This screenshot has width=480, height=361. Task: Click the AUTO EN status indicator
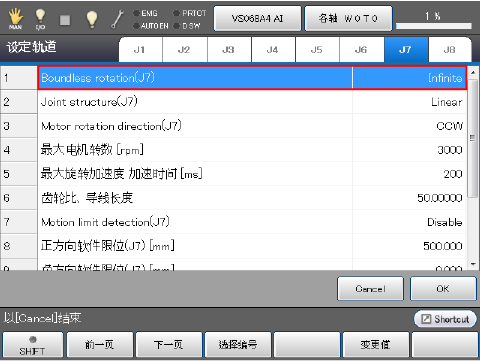pos(151,26)
